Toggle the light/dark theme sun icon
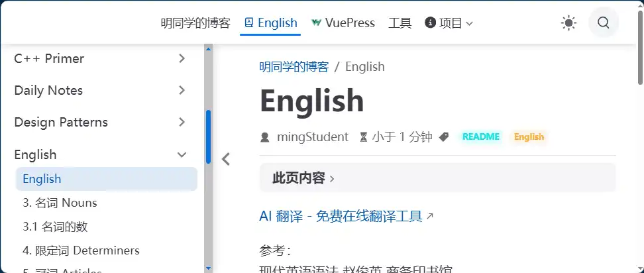This screenshot has height=273, width=644. [x=568, y=23]
